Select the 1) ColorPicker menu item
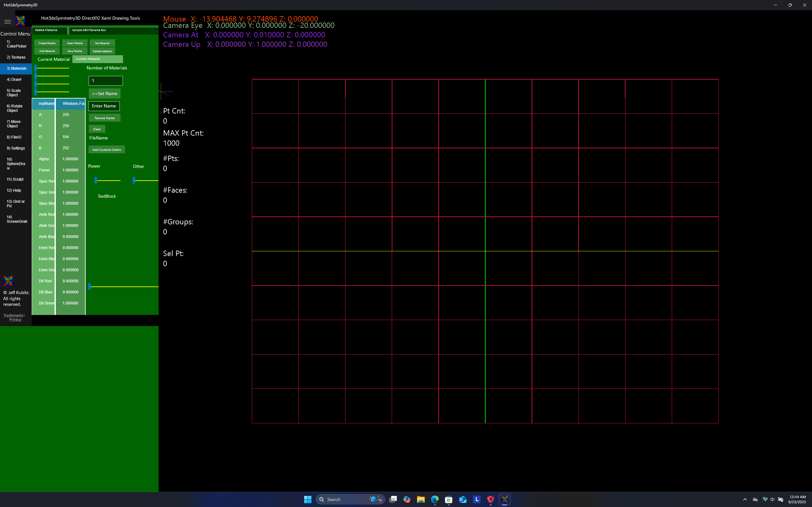Viewport: 812px width, 507px height. (x=16, y=44)
